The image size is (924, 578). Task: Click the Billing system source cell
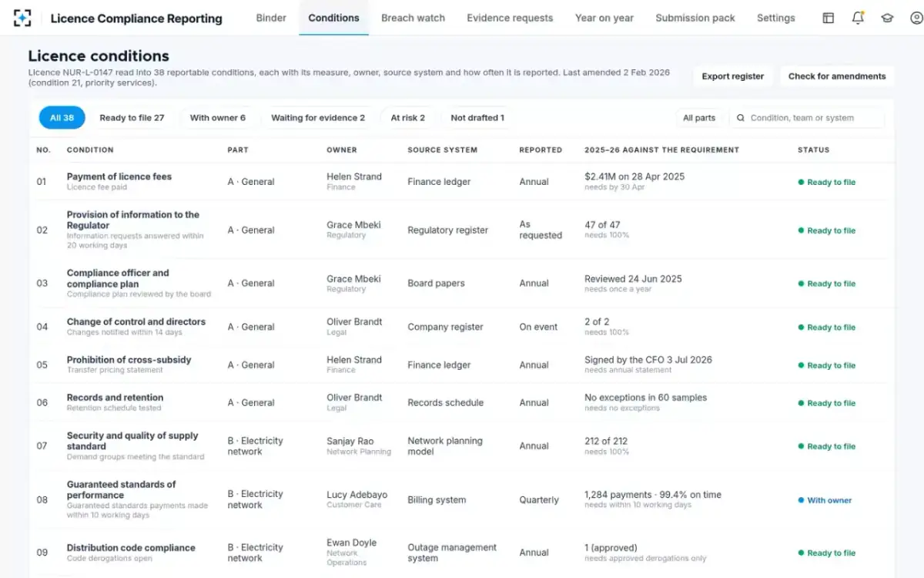tap(437, 499)
